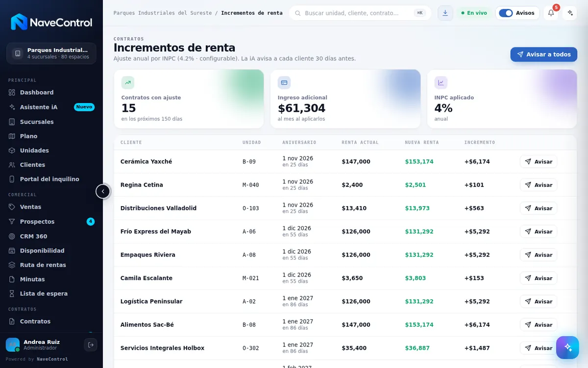Screen dimensions: 588x368
Task: Click the Prospectos count badge 4
Action: tap(91, 222)
